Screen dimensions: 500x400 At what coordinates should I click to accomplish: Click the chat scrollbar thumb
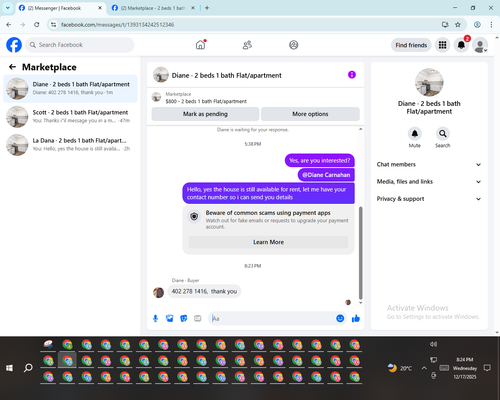point(360,253)
